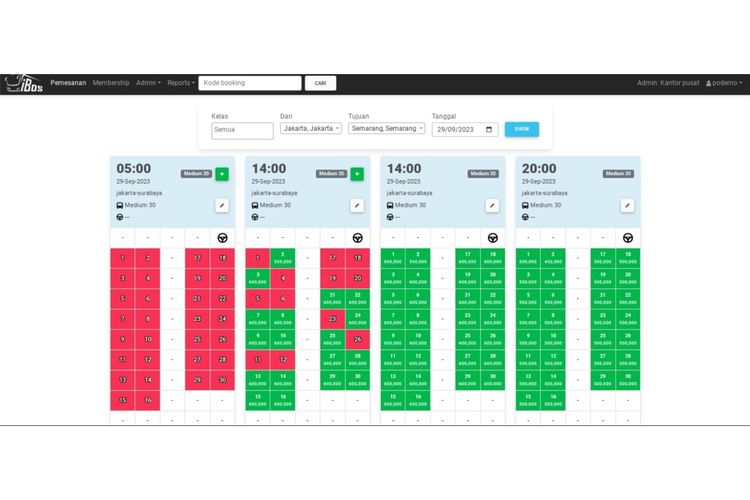Select booked red seat 1 on 05:00 trip

coord(122,258)
